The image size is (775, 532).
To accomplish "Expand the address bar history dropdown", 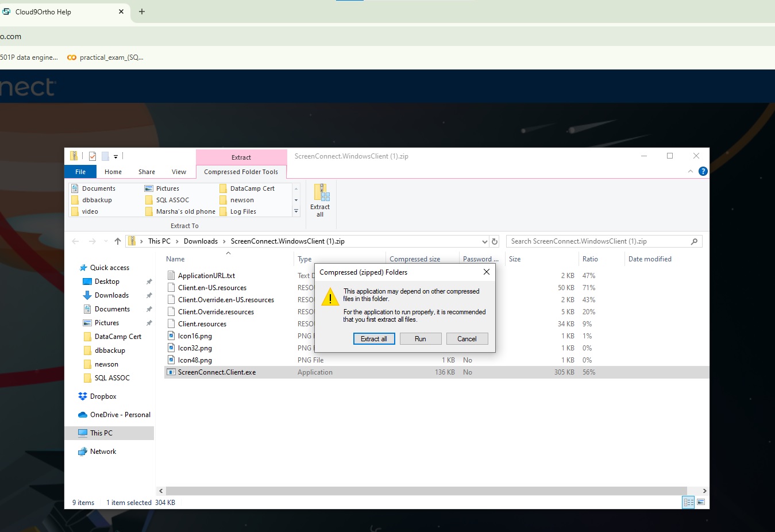I will (484, 241).
